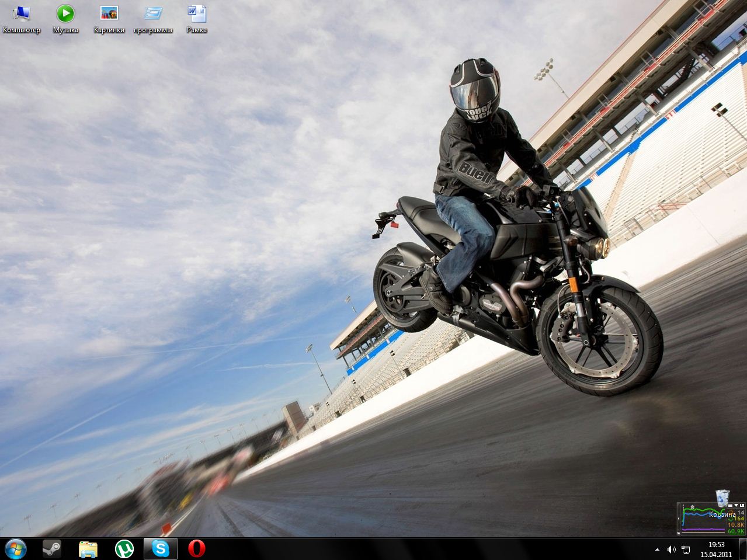The image size is (747, 560).
Task: Launch Steam from the taskbar
Action: point(51,549)
